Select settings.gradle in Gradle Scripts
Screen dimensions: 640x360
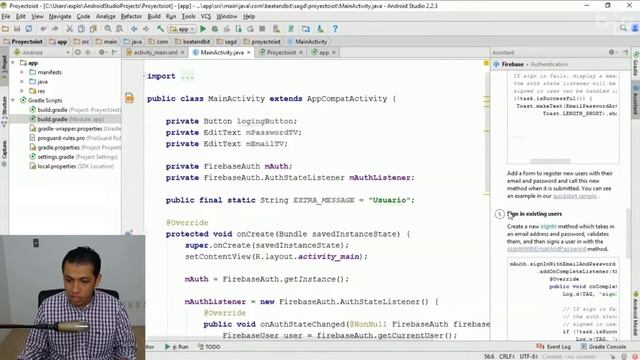(73, 157)
